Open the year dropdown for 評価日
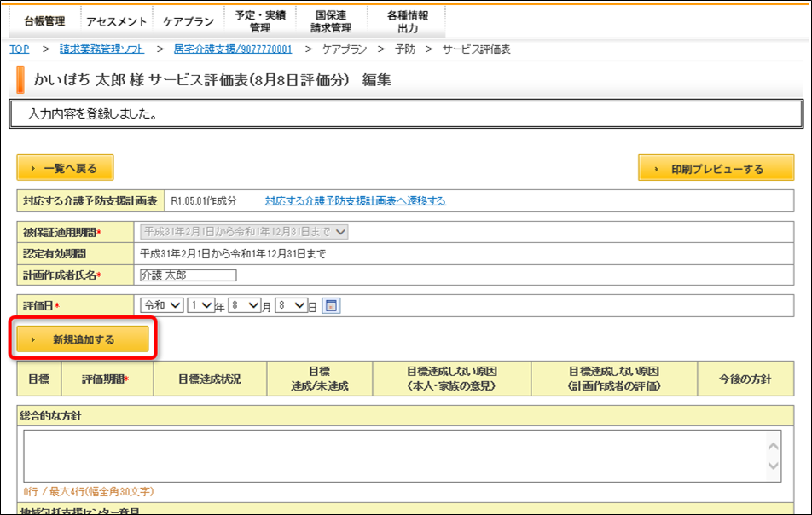 tap(201, 305)
